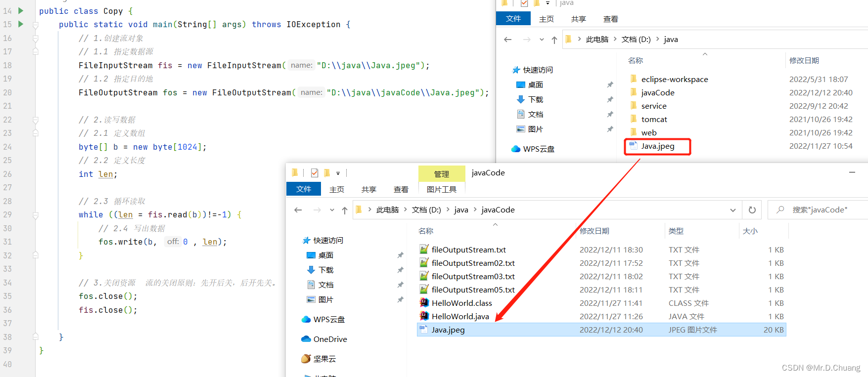This screenshot has width=868, height=377.
Task: Click javaCode breadcrumb in address bar
Action: (498, 210)
